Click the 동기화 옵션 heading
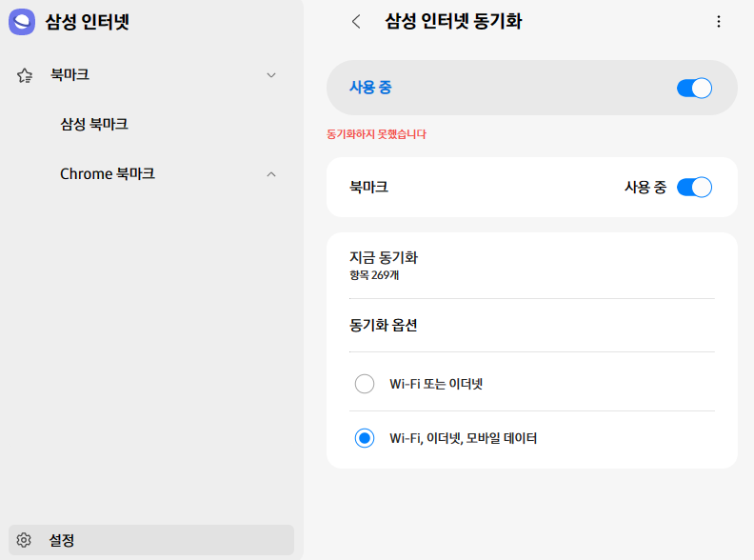 click(x=384, y=325)
